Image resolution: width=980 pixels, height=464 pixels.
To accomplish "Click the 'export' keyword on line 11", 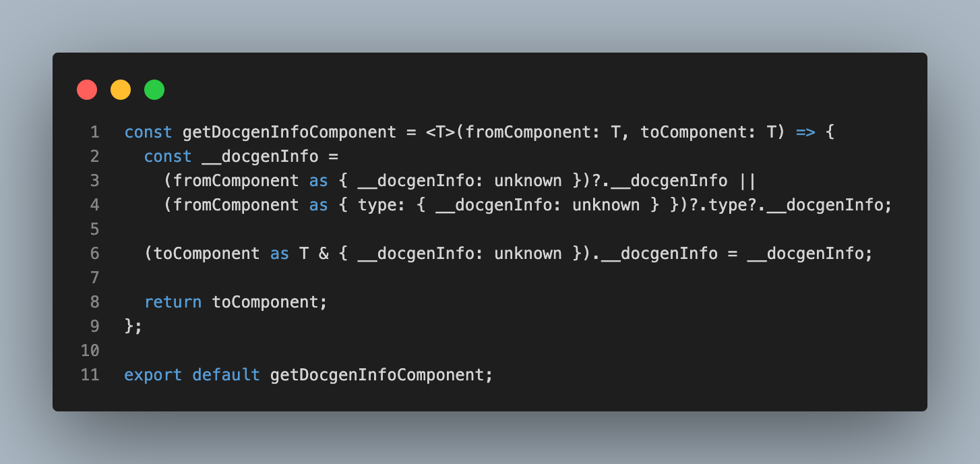I will [153, 375].
